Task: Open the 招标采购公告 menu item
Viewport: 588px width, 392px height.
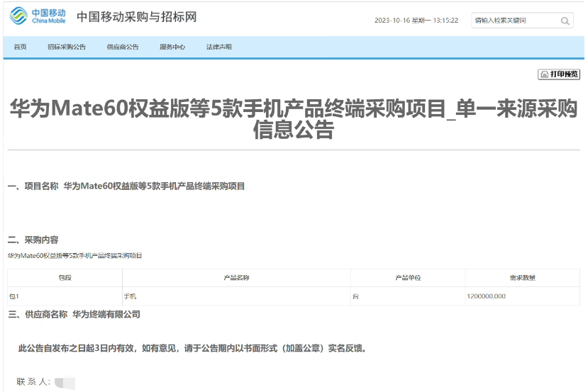Action: [67, 47]
